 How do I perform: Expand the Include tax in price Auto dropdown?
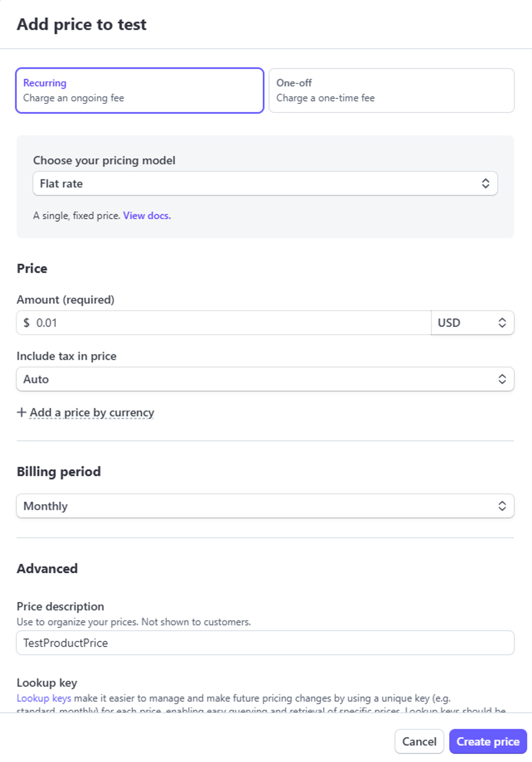259,379
